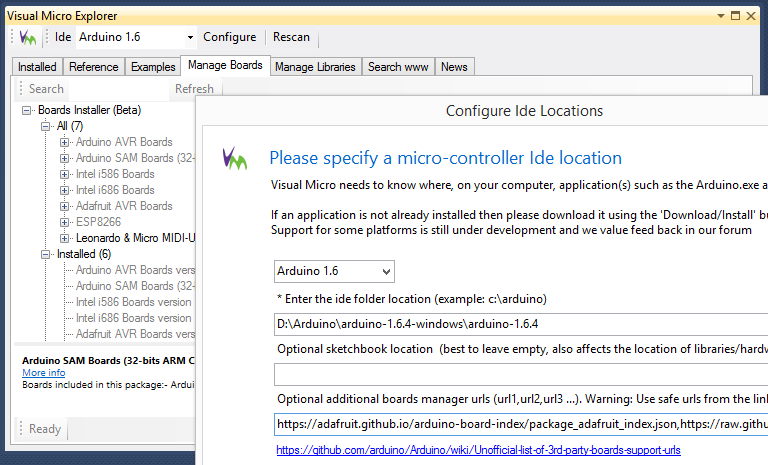Select installed Intel i586 Boards version item
The width and height of the screenshot is (768, 465).
(x=134, y=302)
